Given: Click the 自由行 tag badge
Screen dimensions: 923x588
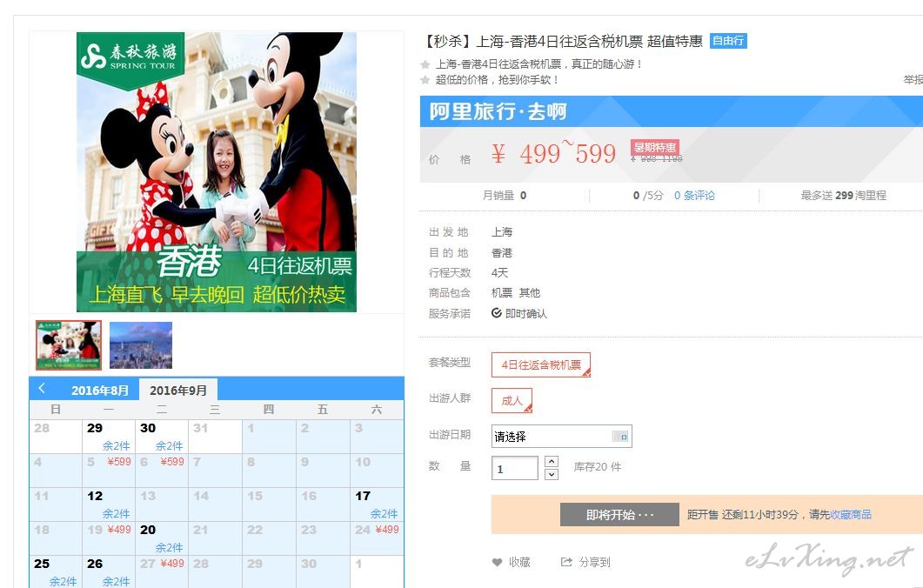Looking at the screenshot, I should point(728,41).
